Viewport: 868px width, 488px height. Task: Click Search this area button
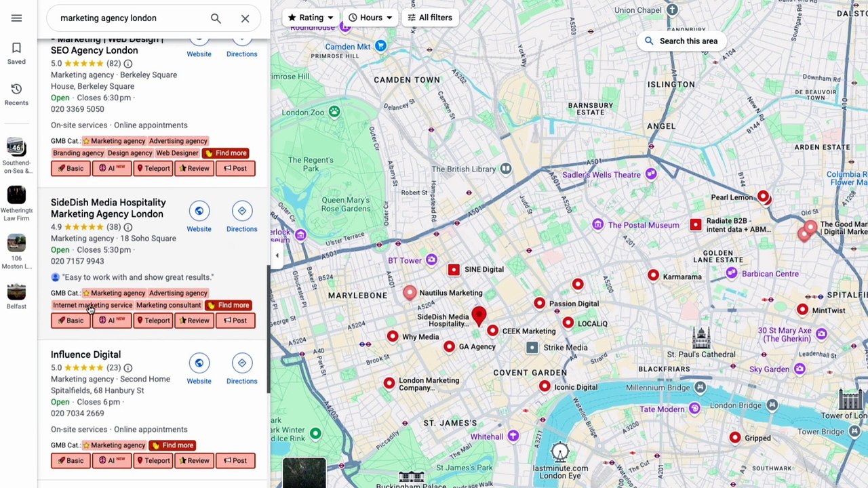click(x=681, y=41)
